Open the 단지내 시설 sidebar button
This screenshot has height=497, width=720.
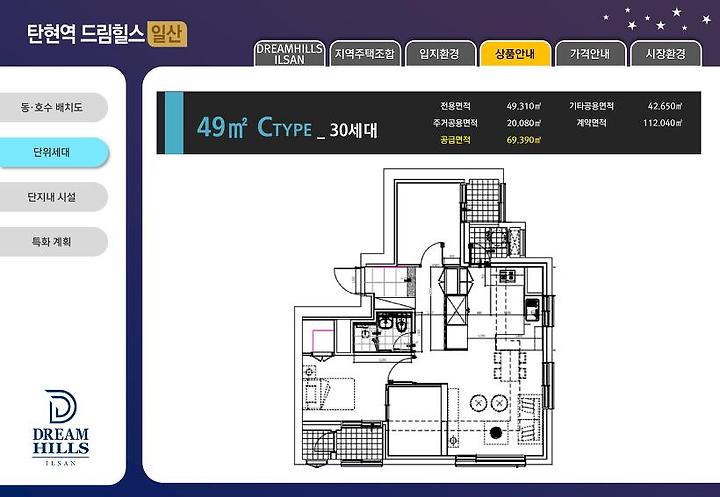tap(52, 197)
